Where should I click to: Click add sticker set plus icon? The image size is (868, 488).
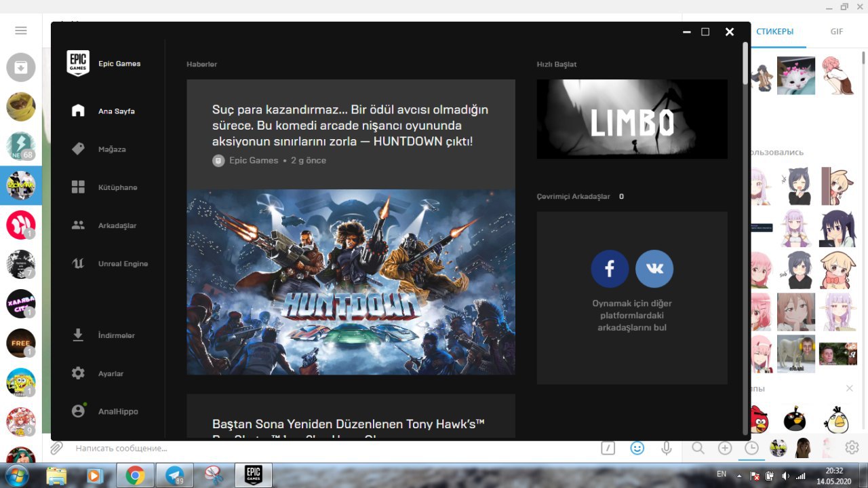coord(725,448)
